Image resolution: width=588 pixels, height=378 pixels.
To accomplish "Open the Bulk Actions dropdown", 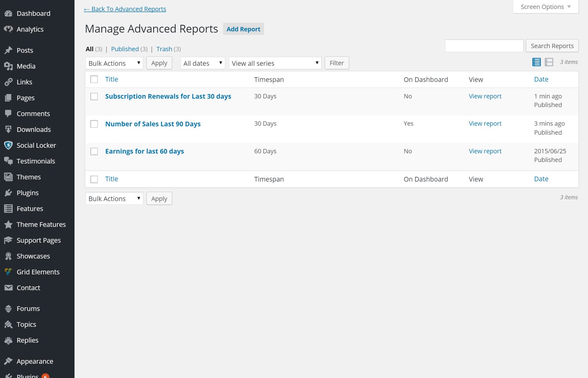I will click(114, 63).
